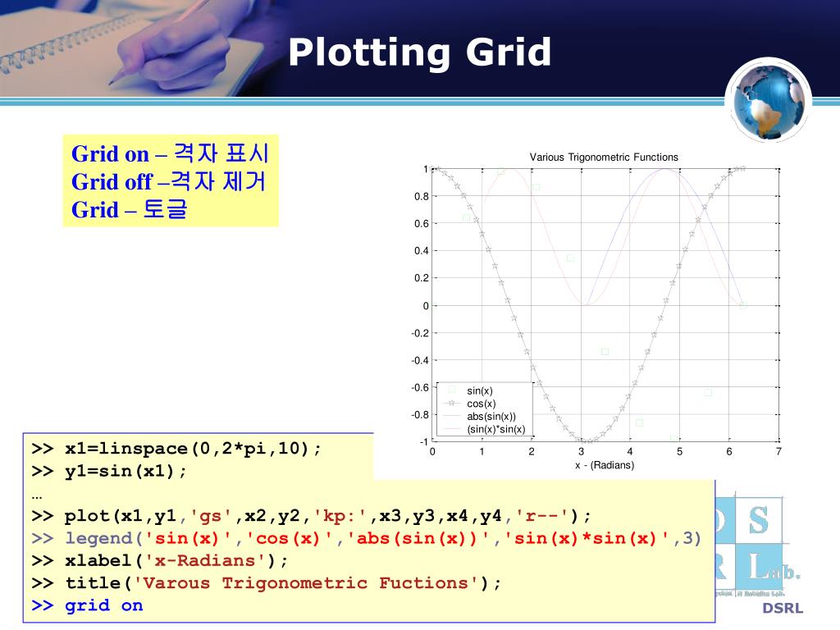
Task: Click the globe logo icon
Action: [x=768, y=100]
